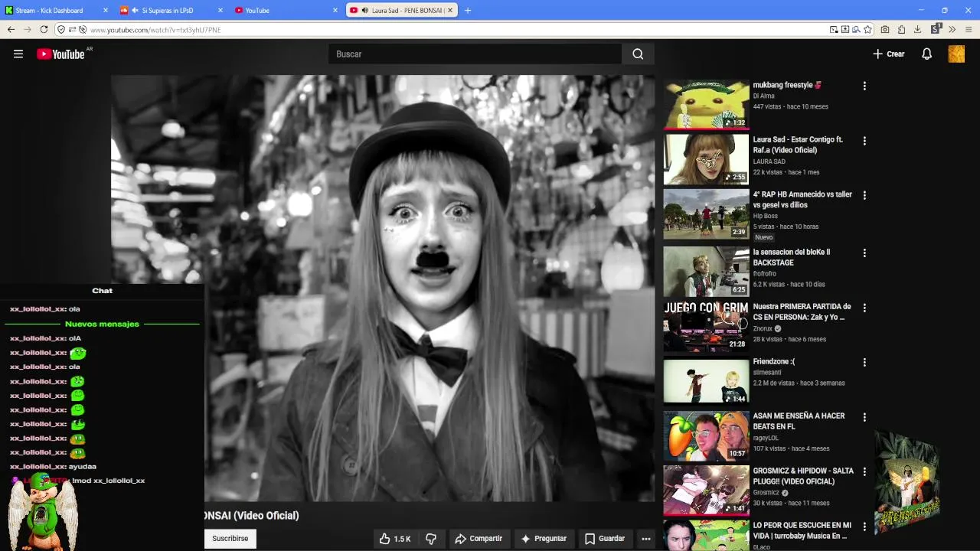Open options for Estar Contigo video
This screenshot has height=551, width=980.
pos(864,141)
